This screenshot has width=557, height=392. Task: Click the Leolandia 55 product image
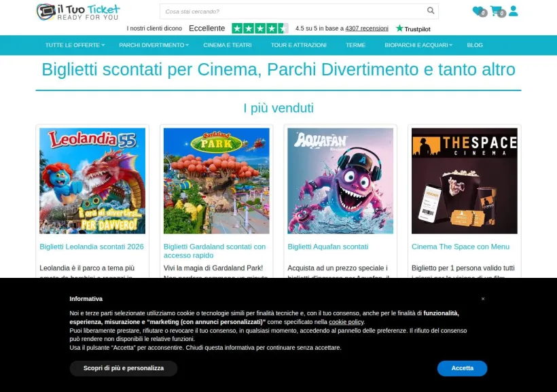(x=92, y=181)
